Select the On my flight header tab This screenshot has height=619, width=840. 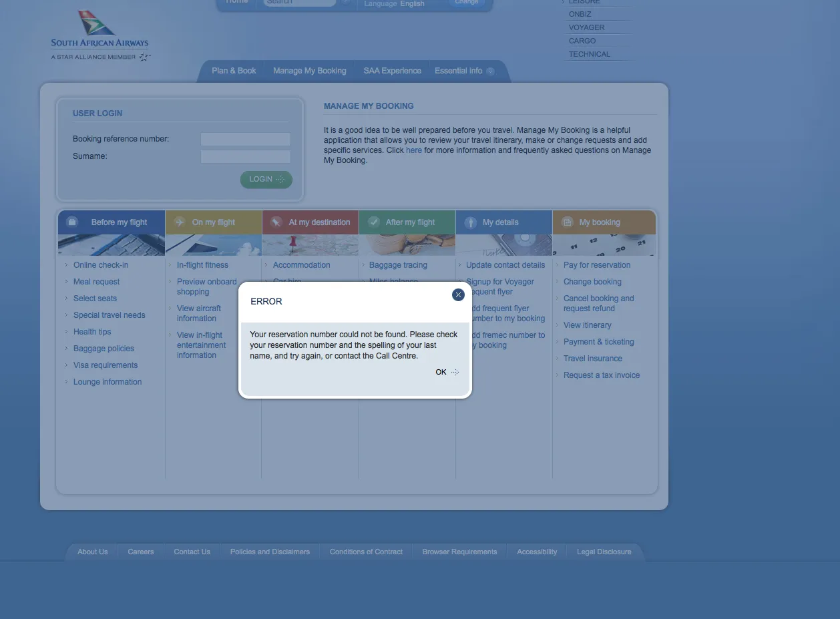(214, 222)
